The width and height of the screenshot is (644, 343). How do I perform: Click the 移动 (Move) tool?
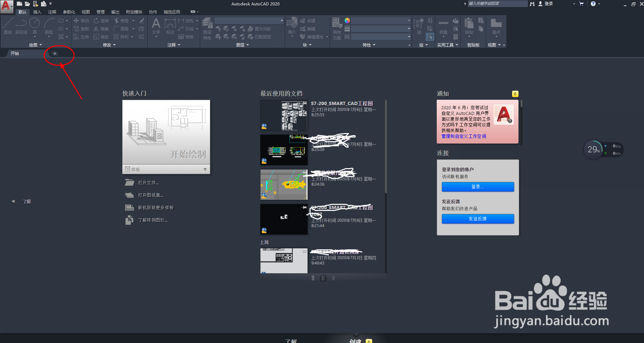pos(81,21)
